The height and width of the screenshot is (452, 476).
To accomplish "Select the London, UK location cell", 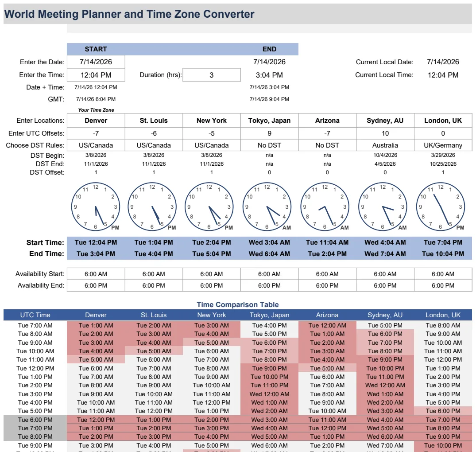I will point(443,121).
